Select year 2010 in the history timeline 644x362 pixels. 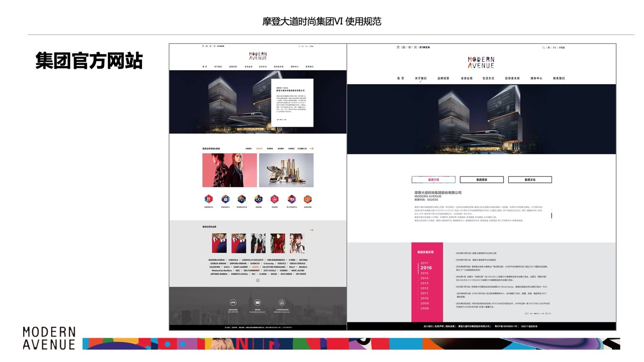pos(425,298)
